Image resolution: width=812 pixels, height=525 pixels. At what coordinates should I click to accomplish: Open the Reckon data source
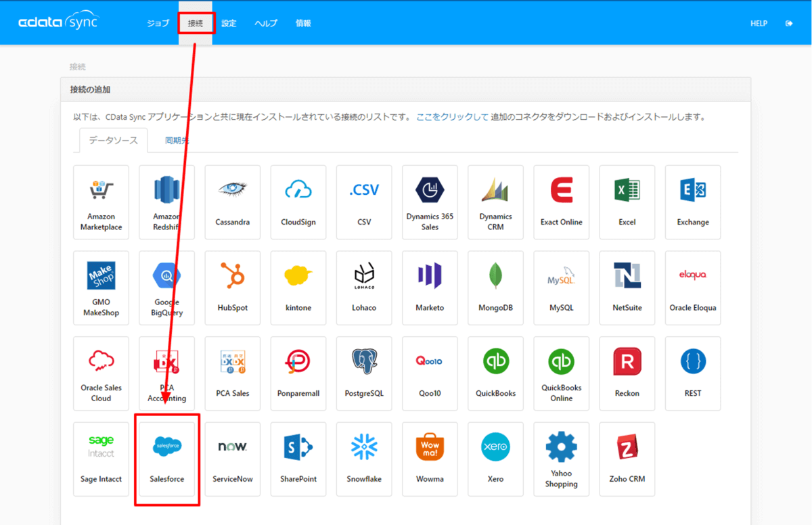[x=627, y=373]
